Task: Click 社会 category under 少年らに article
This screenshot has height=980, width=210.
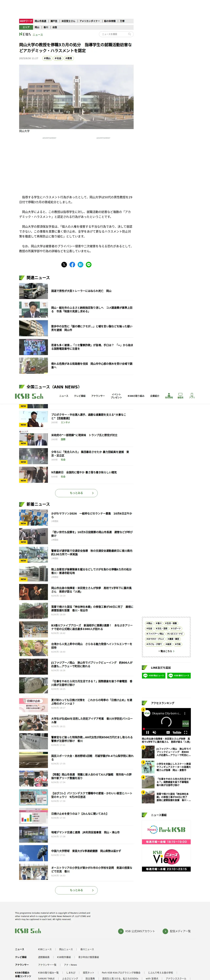Action: pyautogui.click(x=63, y=460)
